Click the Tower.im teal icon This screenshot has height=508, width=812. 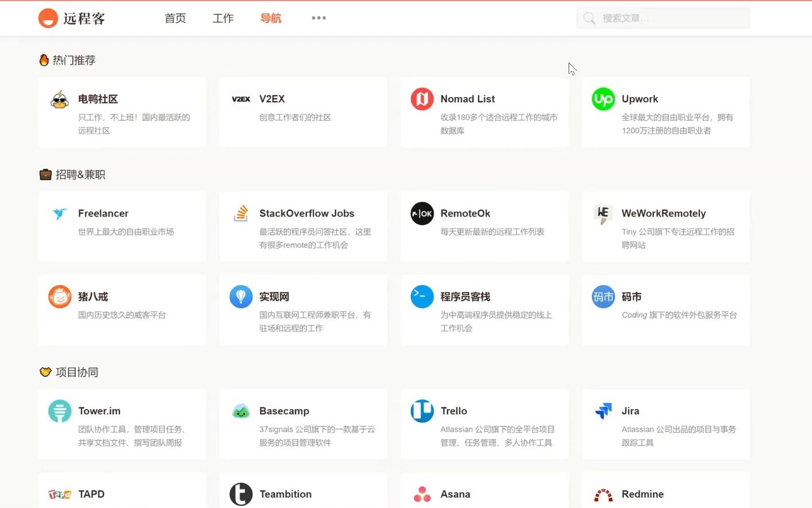pos(60,411)
